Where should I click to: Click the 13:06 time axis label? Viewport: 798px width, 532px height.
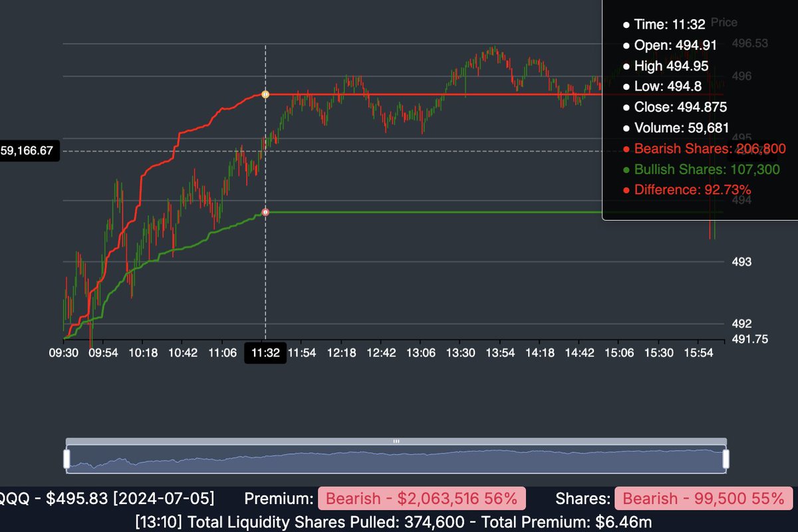(x=422, y=353)
